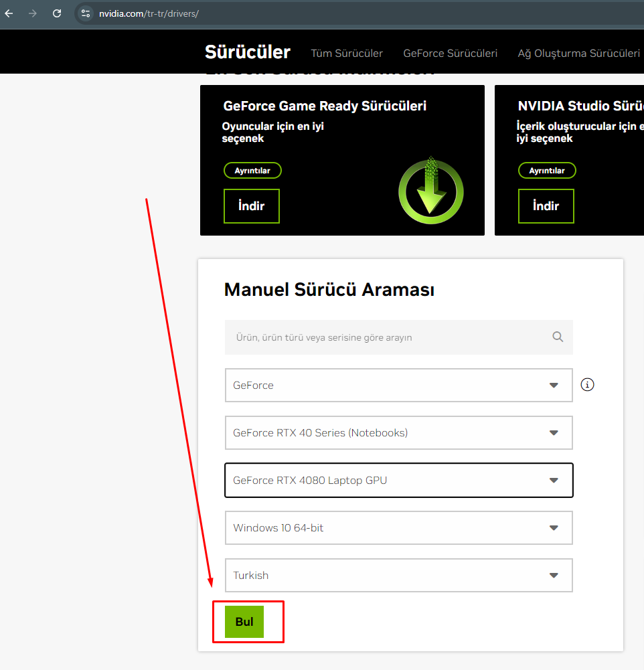
Task: Expand the GeForce product type dropdown
Action: pos(399,385)
